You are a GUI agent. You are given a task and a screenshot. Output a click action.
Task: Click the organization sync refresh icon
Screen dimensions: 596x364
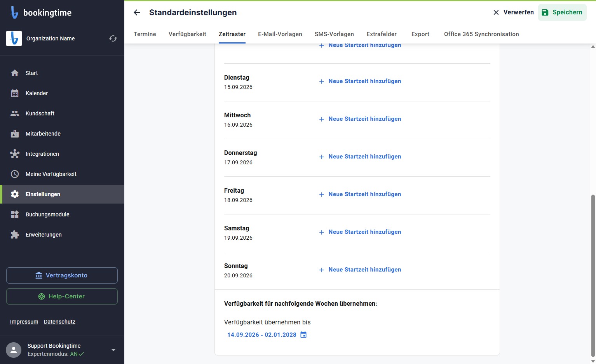point(113,38)
